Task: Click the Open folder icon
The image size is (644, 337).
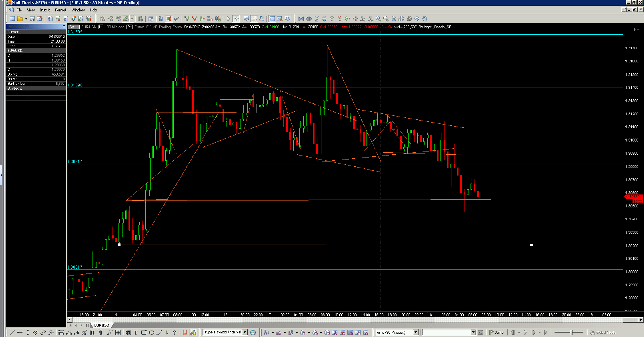Action: (x=20, y=18)
